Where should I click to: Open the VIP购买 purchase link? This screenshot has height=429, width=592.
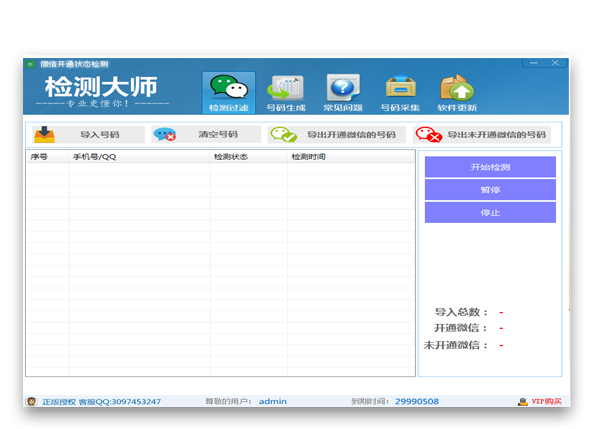[x=547, y=401]
